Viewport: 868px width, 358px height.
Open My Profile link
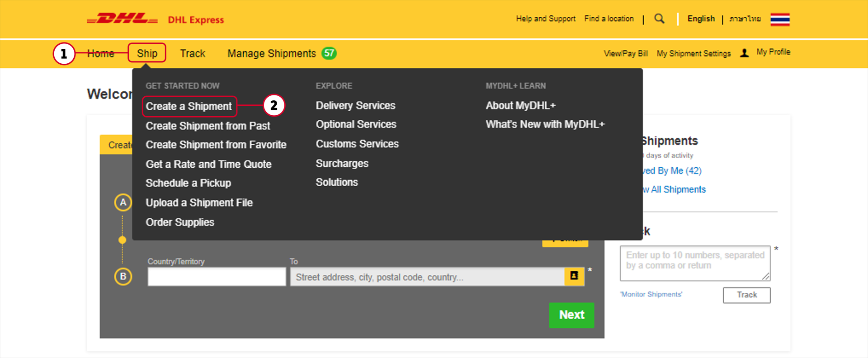pyautogui.click(x=773, y=52)
